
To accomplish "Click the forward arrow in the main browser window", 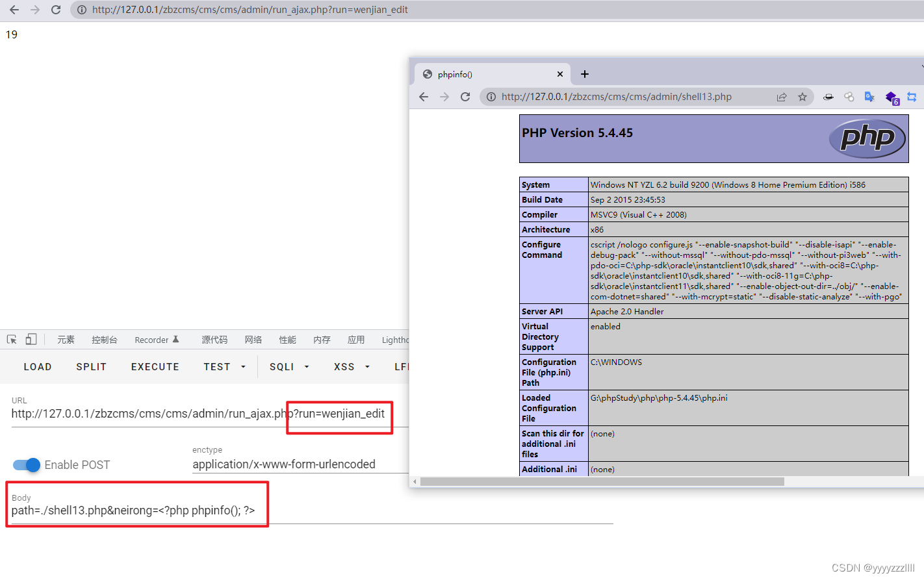I will [x=35, y=10].
